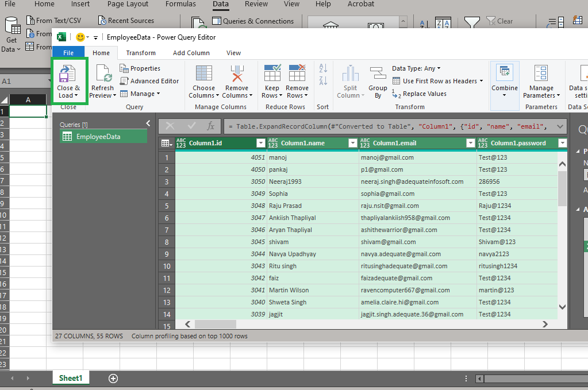Screen dimensions: 588x390
Task: Open Column1.password filter dropdown
Action: point(562,143)
